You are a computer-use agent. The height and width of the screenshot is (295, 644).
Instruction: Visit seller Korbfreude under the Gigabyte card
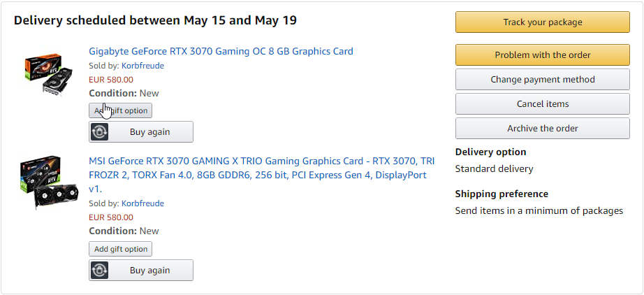tap(142, 66)
